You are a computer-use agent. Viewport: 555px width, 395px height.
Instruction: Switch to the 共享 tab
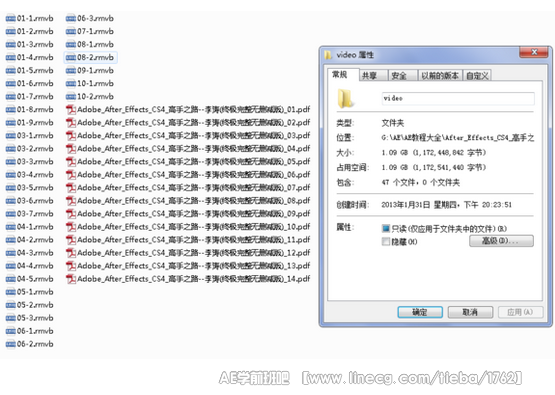tap(373, 76)
